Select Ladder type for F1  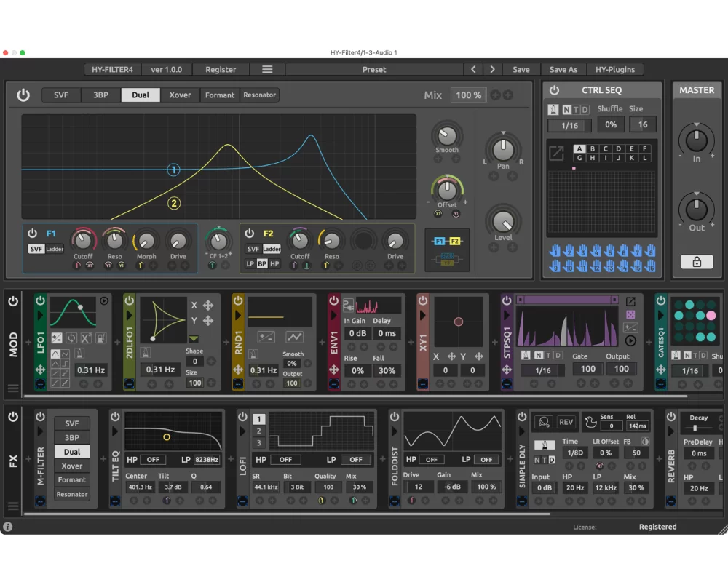click(x=55, y=249)
